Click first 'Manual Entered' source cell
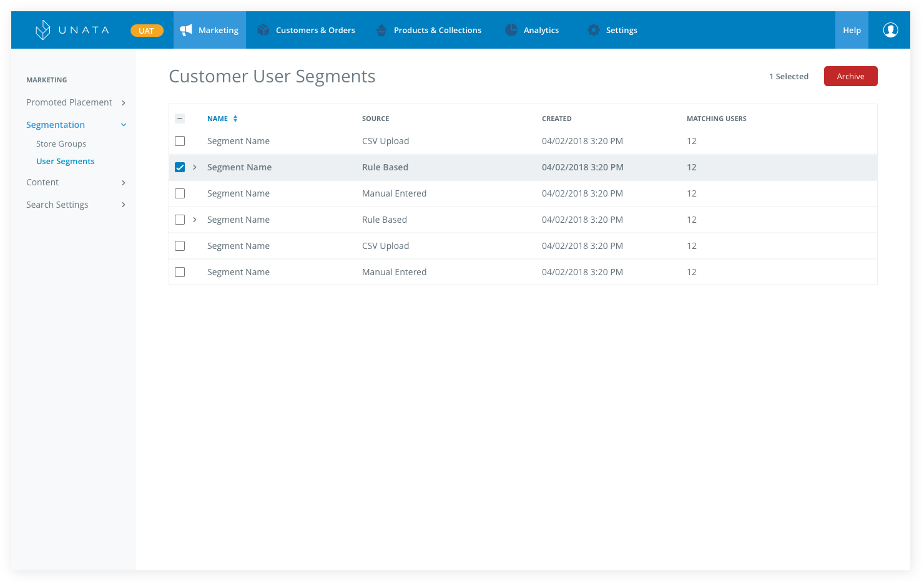The width and height of the screenshot is (924, 584). coord(395,193)
